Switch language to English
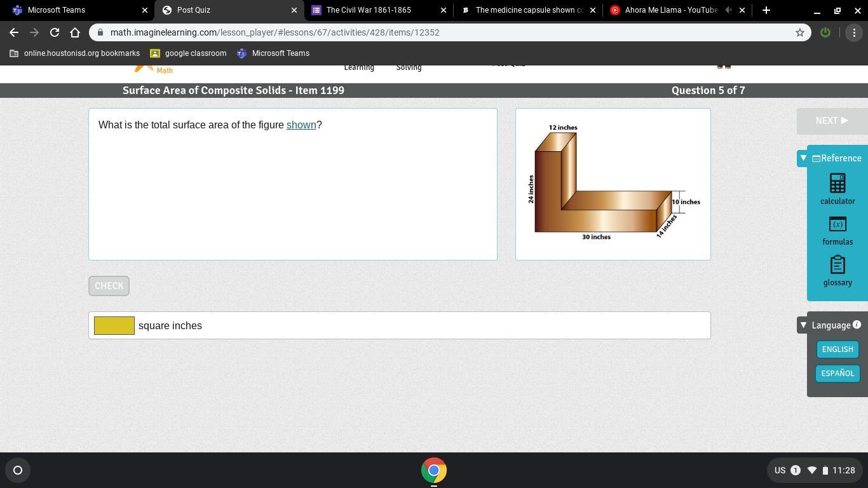This screenshot has width=868, height=488. (837, 349)
